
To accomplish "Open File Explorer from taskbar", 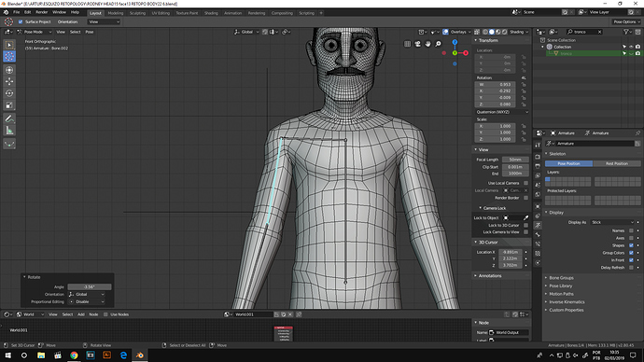I will pos(41,355).
